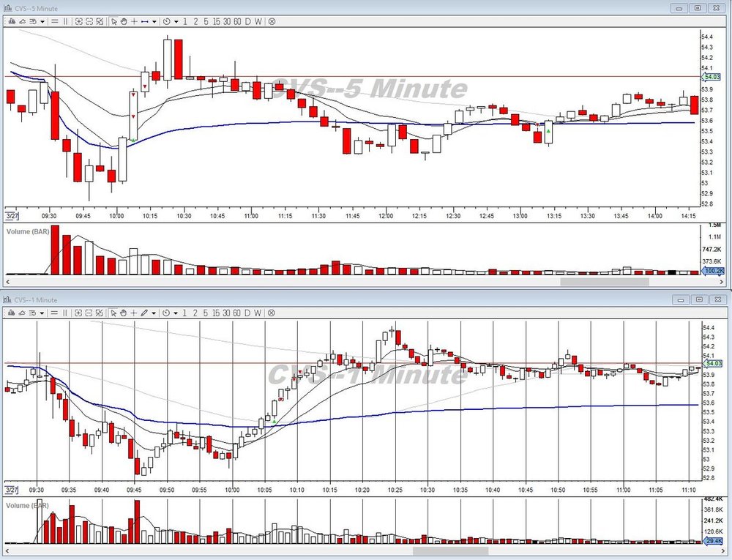
Task: Set 1 minute interval in 1 Minute window
Action: (x=184, y=313)
